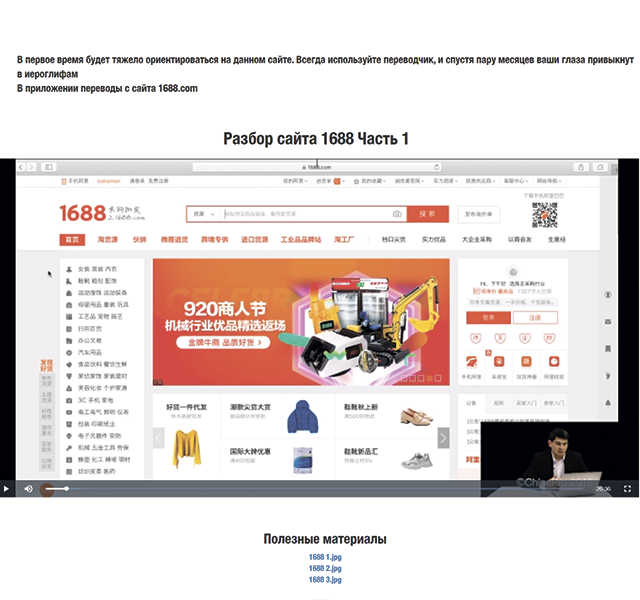Click the orange search button
Screen dimensions: 640x600
click(428, 214)
